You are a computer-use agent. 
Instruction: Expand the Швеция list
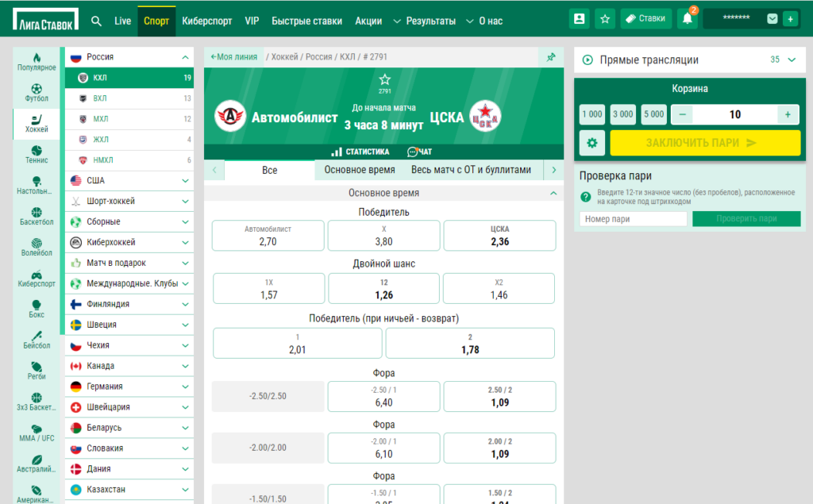[185, 325]
